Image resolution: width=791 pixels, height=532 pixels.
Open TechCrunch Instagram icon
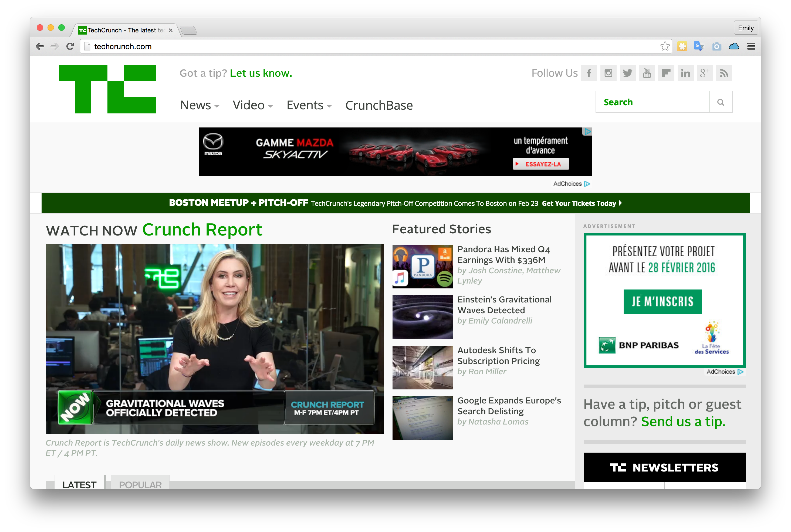[608, 73]
